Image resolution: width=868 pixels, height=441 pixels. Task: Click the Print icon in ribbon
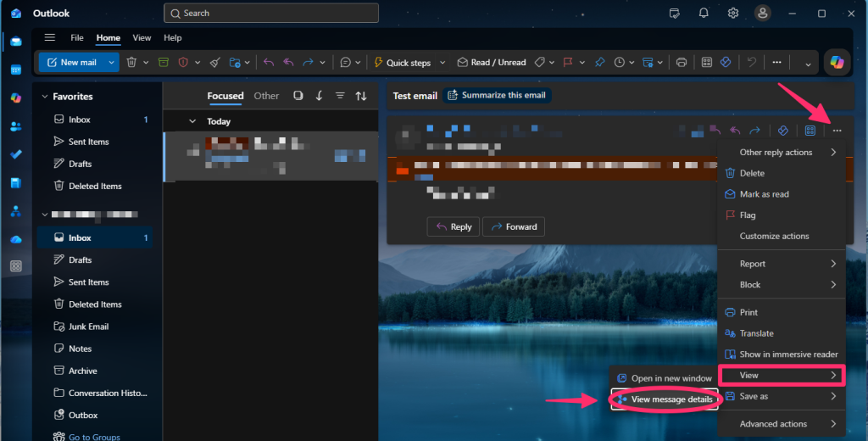click(682, 63)
